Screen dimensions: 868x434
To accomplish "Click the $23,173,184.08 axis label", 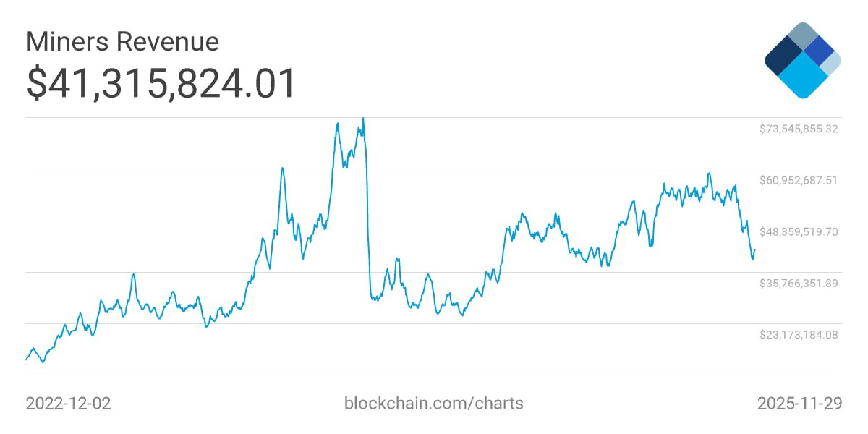I will click(798, 334).
